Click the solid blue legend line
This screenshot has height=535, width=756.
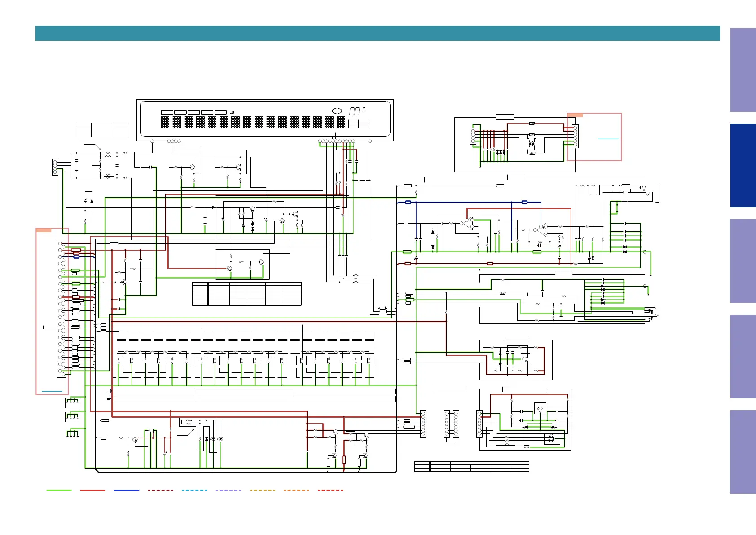[127, 490]
